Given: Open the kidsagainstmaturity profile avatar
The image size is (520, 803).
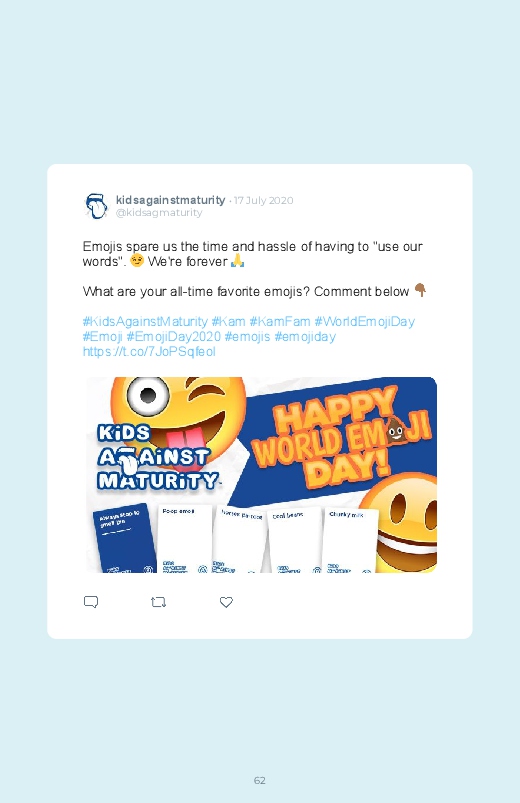Looking at the screenshot, I should point(96,206).
